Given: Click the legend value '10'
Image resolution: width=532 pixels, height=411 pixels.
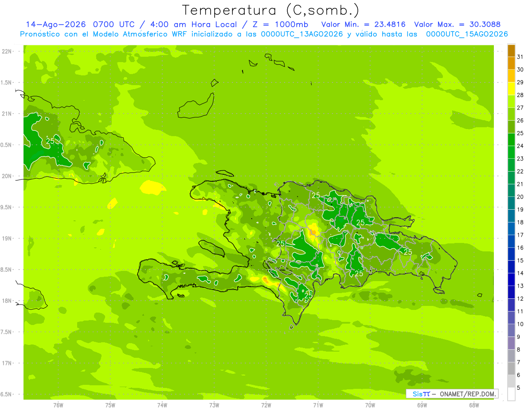Looking at the screenshot, I should [520, 324].
